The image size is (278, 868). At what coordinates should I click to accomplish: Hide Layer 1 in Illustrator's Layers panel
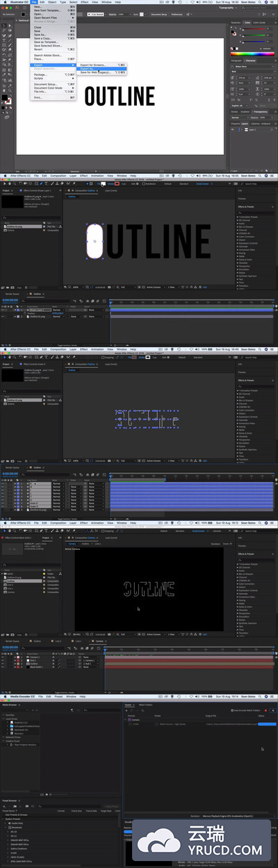coord(232,130)
